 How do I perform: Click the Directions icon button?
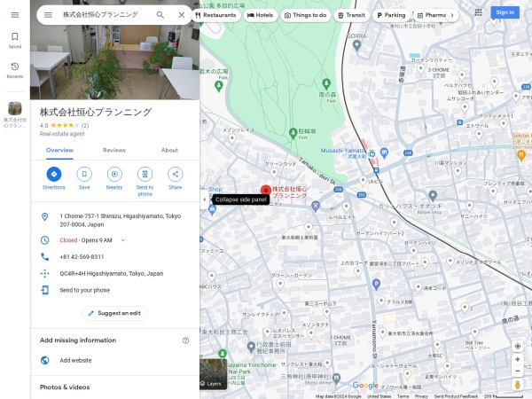point(54,174)
